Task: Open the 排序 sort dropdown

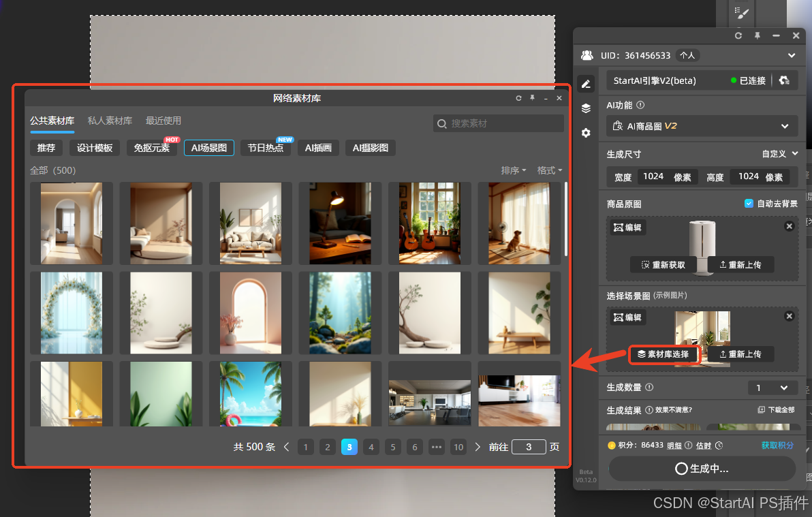Action: pyautogui.click(x=513, y=170)
